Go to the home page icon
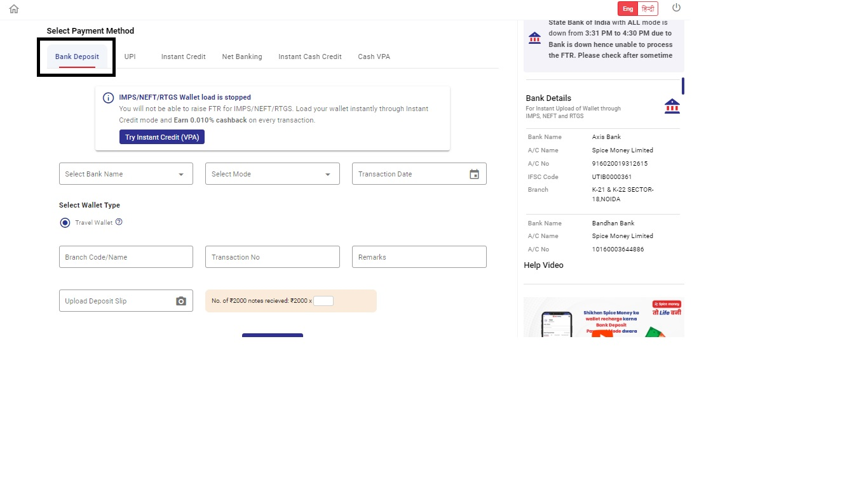The height and width of the screenshot is (499, 868). pos(14,9)
